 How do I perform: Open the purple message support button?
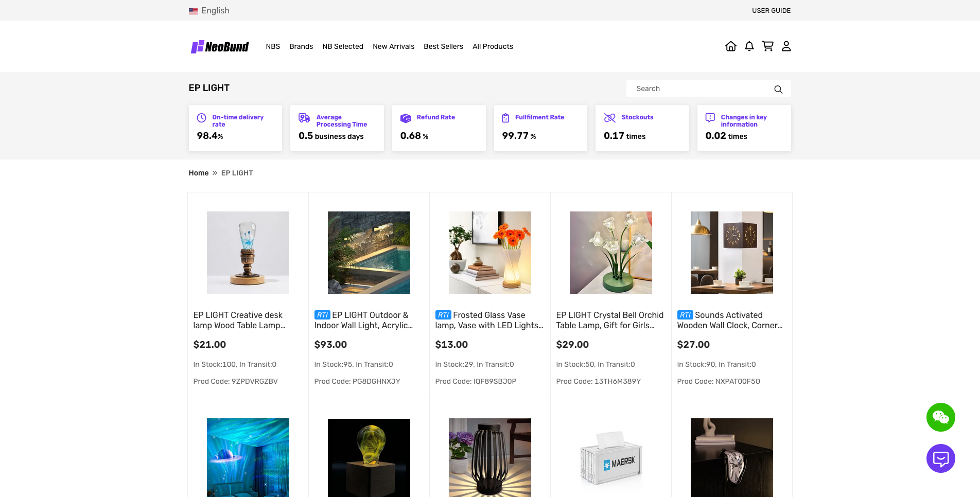tap(941, 458)
